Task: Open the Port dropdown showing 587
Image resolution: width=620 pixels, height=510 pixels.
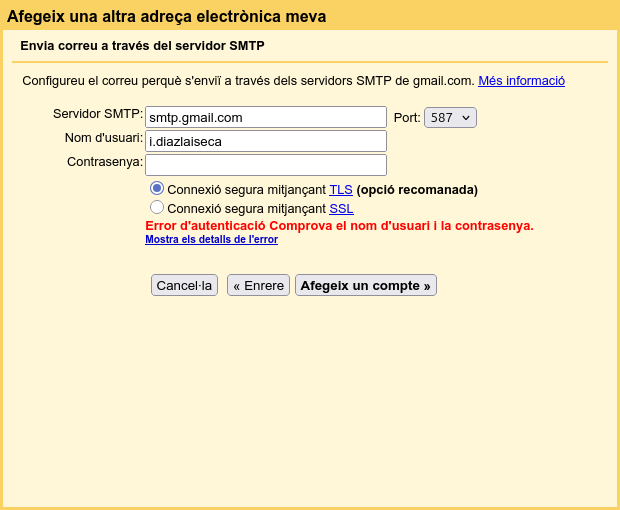Action: pyautogui.click(x=450, y=118)
